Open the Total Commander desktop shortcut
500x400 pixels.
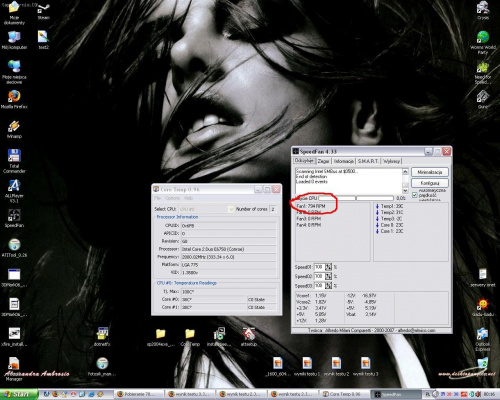coord(14,161)
